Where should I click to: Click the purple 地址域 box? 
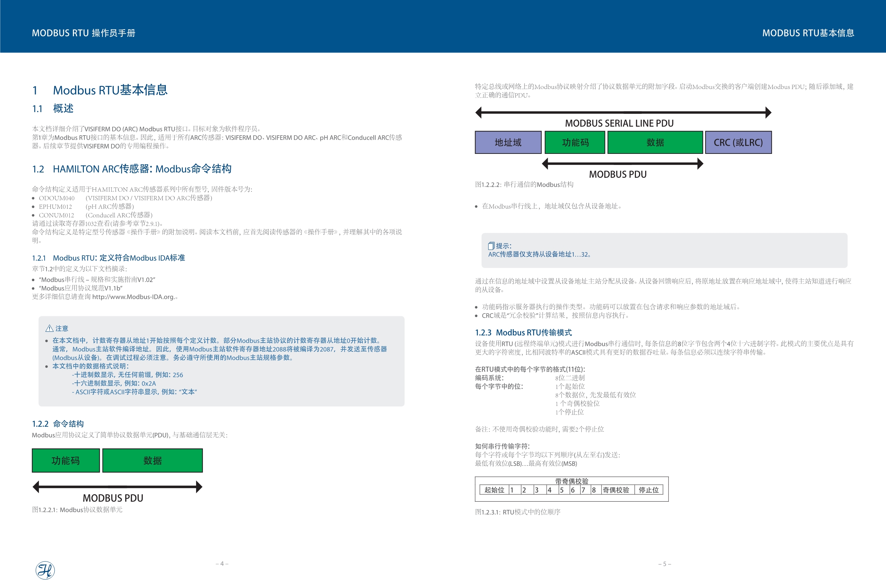(508, 142)
